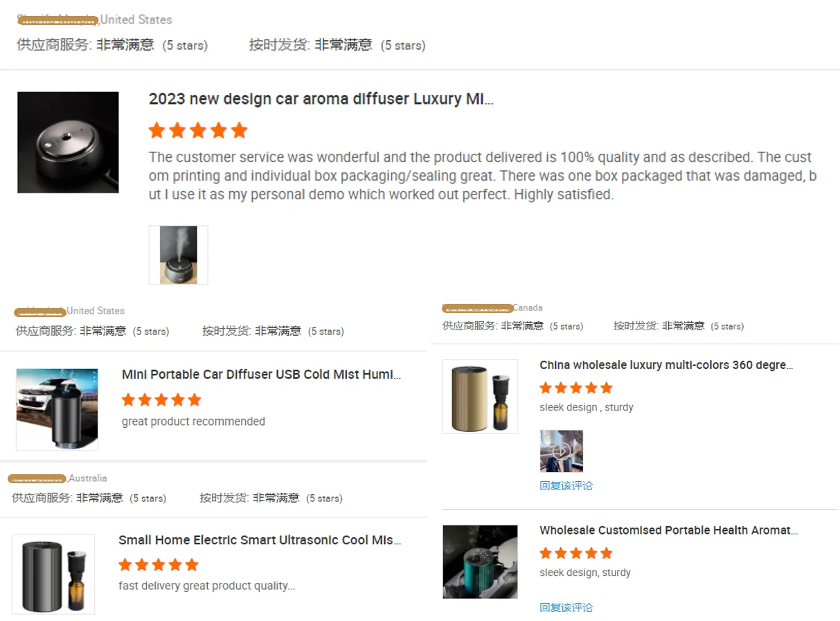The width and height of the screenshot is (840, 621).
Task: Click the stars under China wholesale luxury multi-colors
Action: coord(576,388)
